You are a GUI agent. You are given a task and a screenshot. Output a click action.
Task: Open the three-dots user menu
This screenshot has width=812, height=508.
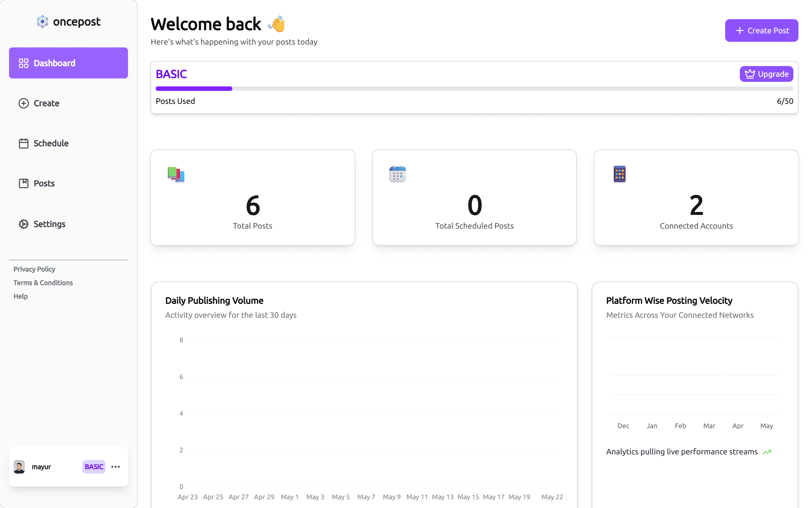coord(116,467)
